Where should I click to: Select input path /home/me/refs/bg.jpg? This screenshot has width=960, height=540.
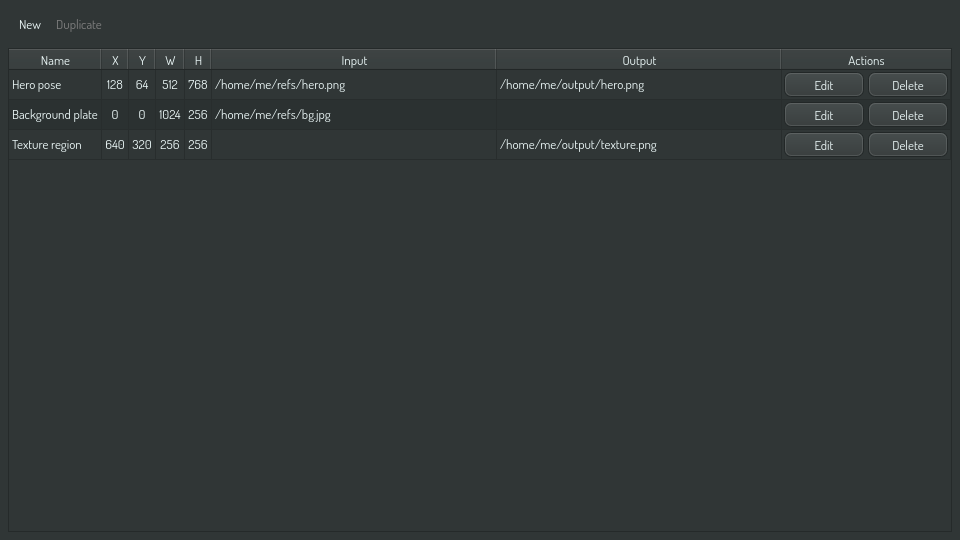pos(353,115)
